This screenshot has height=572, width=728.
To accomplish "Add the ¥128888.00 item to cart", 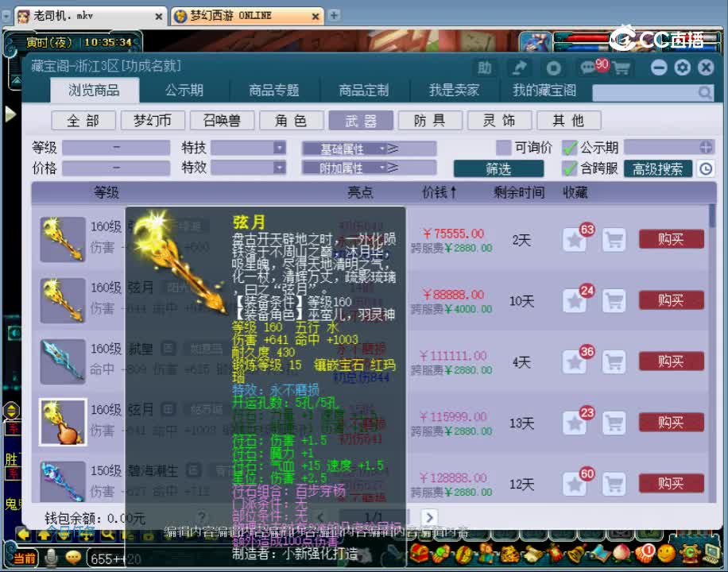I will pos(614,485).
